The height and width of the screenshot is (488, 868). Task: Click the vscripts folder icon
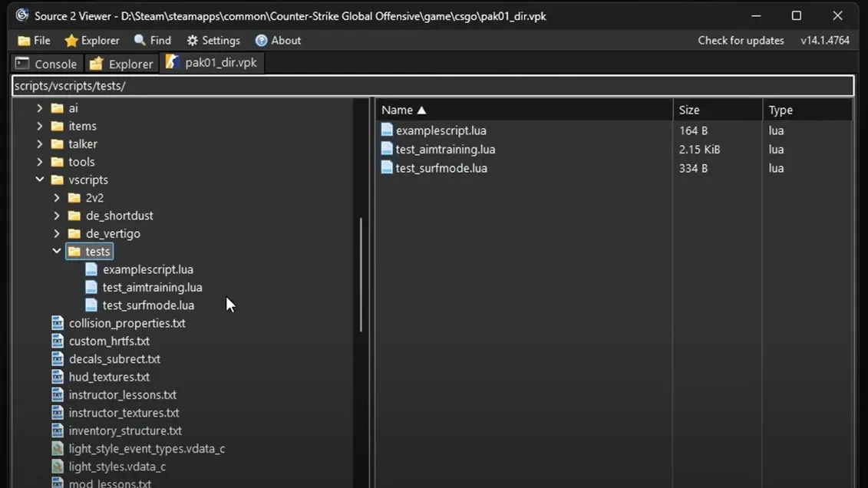pyautogui.click(x=57, y=180)
